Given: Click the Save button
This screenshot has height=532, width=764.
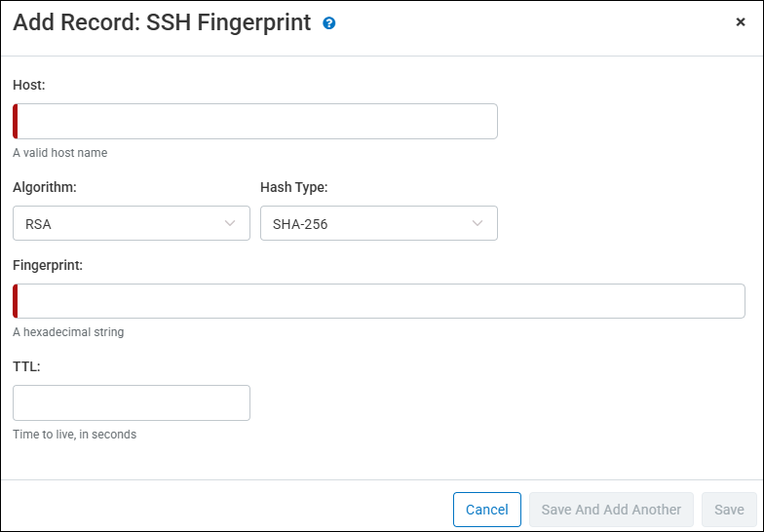Looking at the screenshot, I should point(729,510).
